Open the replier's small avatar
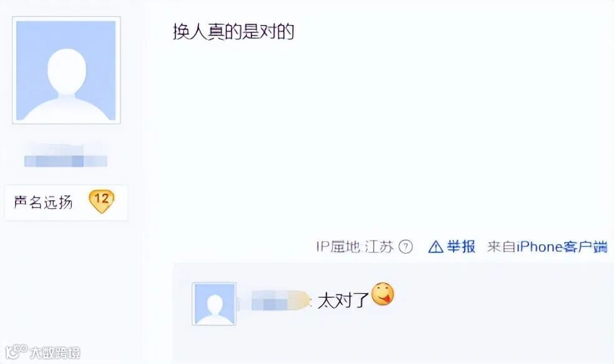 [x=214, y=304]
